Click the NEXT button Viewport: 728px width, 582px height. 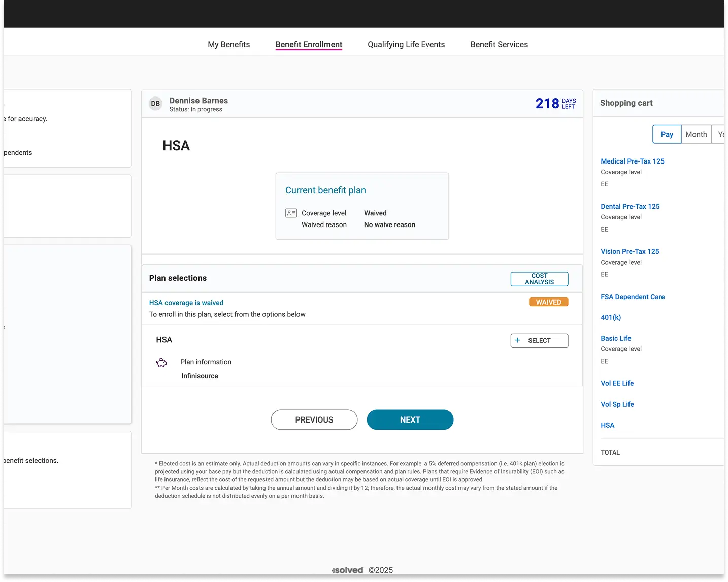click(410, 419)
